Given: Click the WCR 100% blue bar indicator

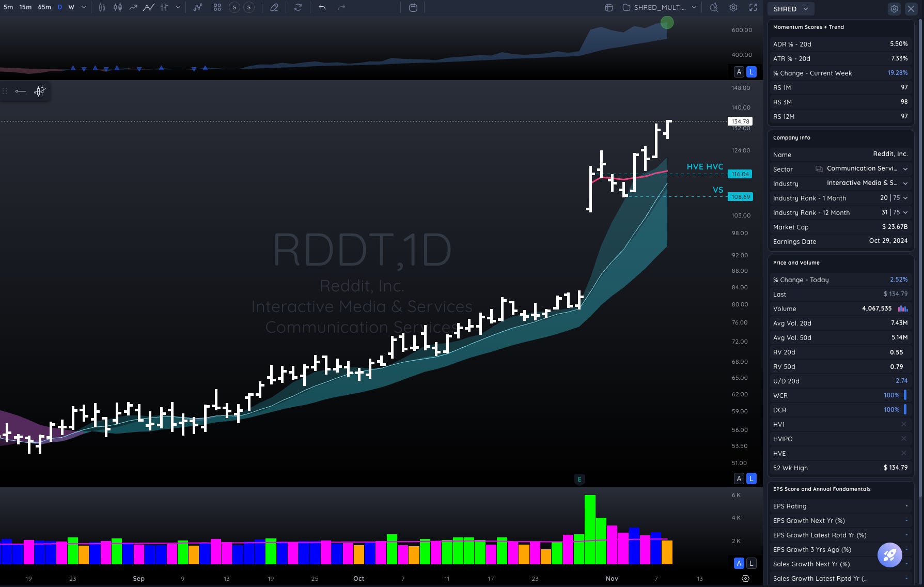Looking at the screenshot, I should (905, 395).
